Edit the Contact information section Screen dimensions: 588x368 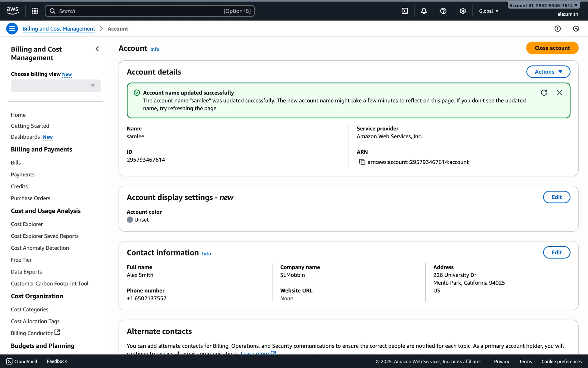[x=556, y=252]
